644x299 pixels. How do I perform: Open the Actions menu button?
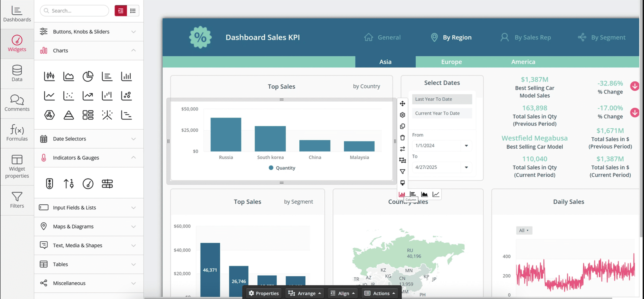coord(380,293)
